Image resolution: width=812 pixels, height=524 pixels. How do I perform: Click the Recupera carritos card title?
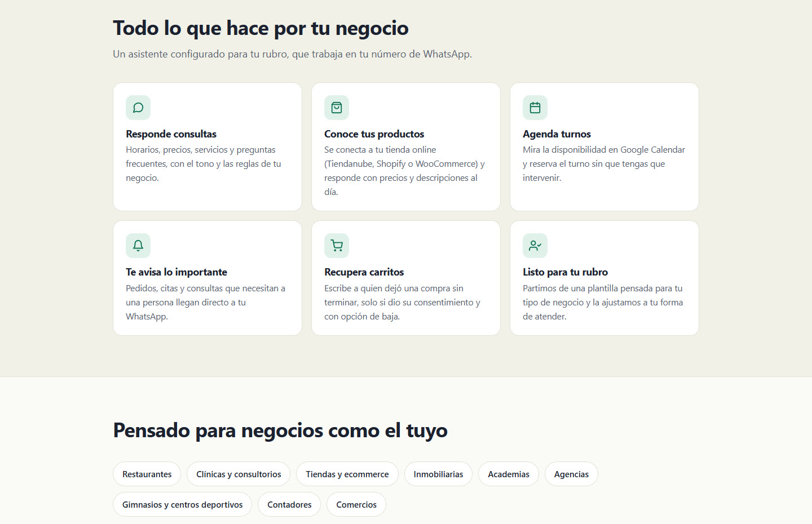364,272
